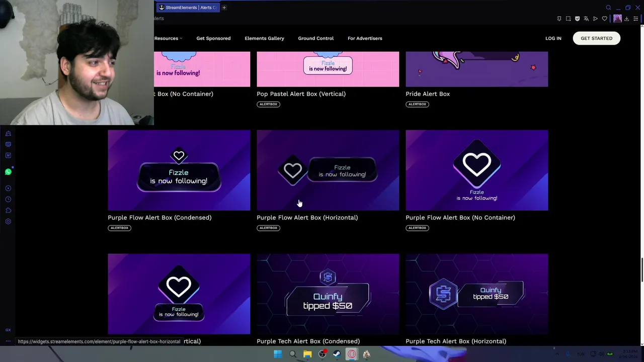Open sidebar three-dots setup menu
The width and height of the screenshot is (644, 362).
(8, 341)
